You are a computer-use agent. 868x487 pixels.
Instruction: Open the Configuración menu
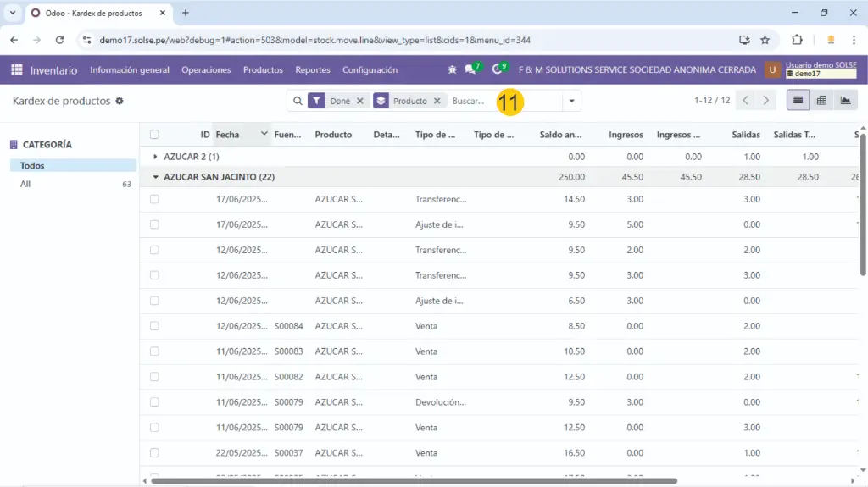click(370, 70)
